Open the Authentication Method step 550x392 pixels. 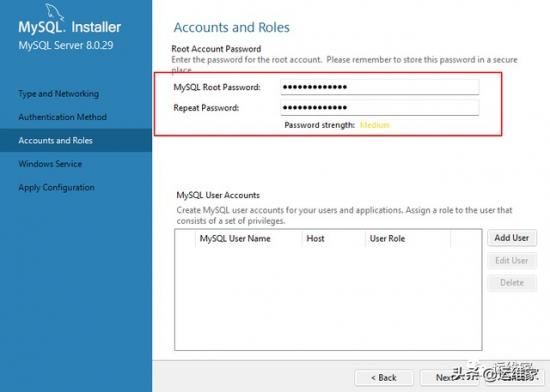[62, 117]
